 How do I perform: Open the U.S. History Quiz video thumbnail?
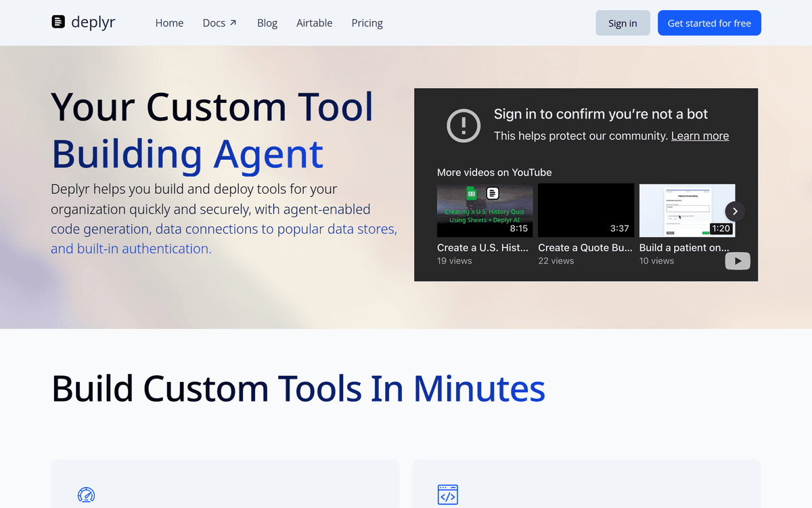pyautogui.click(x=484, y=210)
